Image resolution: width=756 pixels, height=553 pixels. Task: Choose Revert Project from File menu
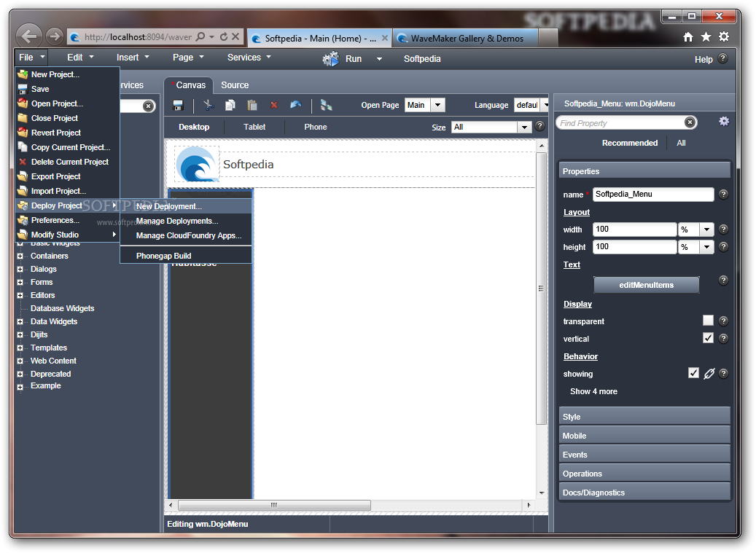click(68, 133)
